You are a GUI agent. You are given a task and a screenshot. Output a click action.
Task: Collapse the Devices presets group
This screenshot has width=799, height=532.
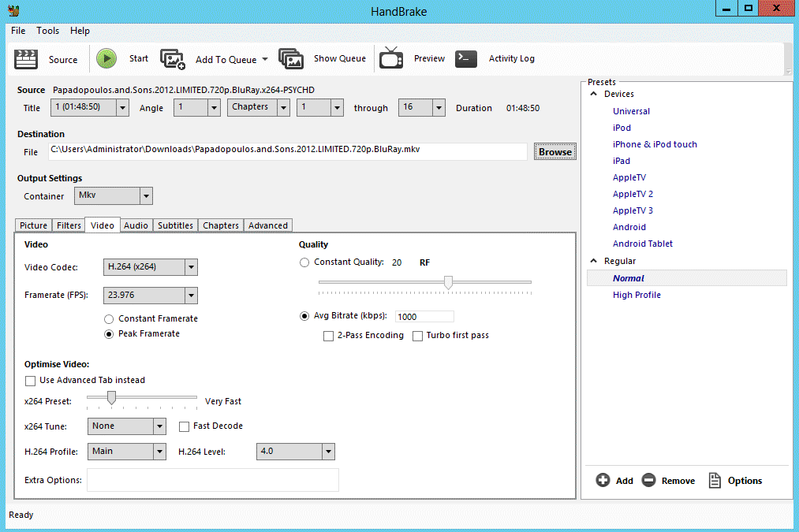pyautogui.click(x=594, y=94)
